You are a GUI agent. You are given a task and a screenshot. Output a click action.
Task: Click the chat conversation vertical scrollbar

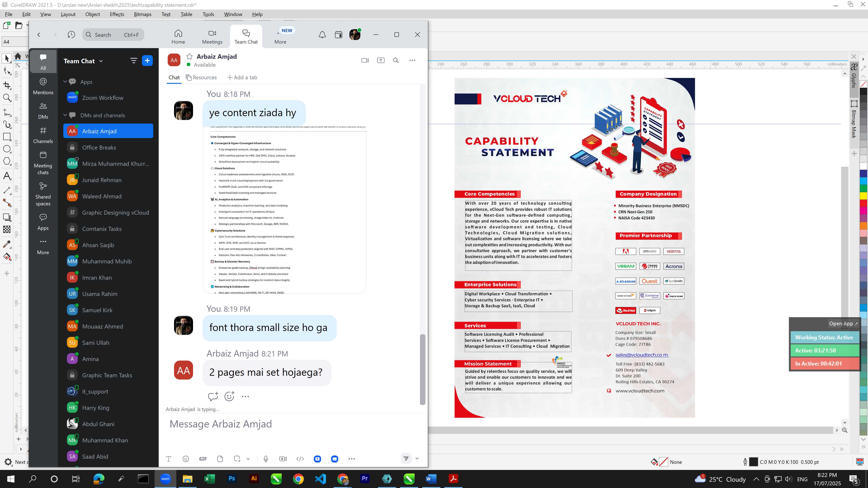[422, 369]
